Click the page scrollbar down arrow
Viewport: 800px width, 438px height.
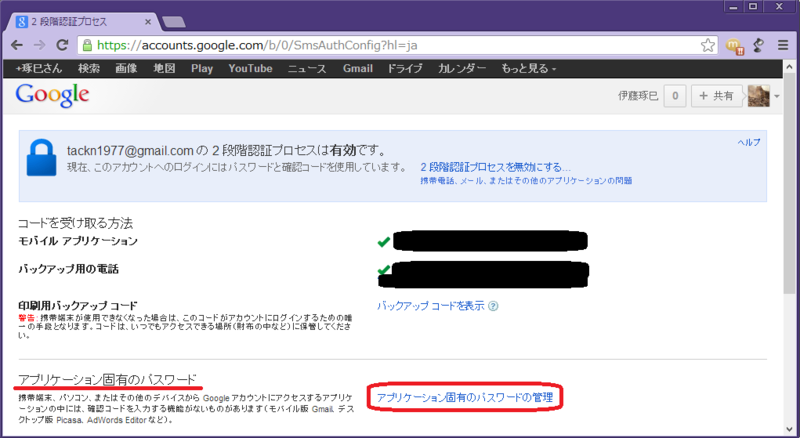coord(789,430)
